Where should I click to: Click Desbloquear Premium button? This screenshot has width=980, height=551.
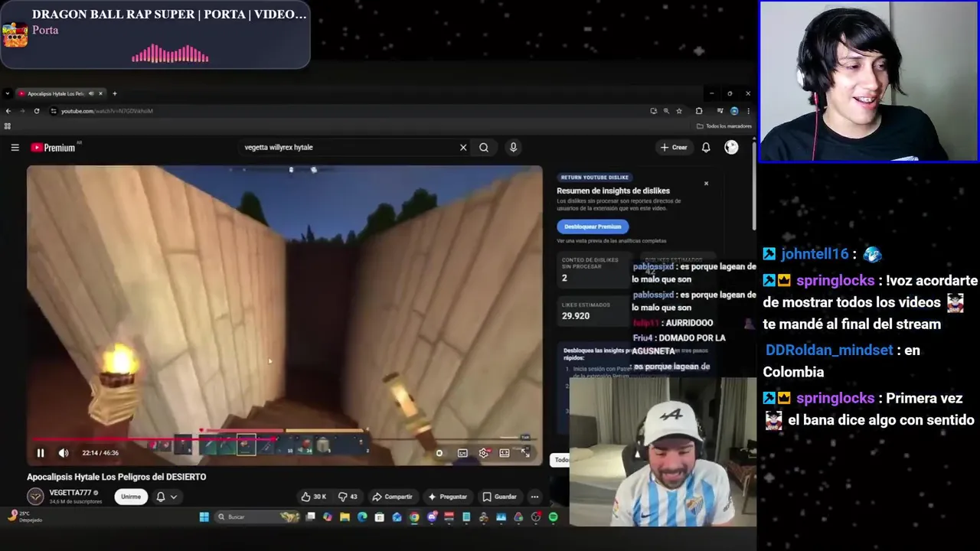pos(593,227)
